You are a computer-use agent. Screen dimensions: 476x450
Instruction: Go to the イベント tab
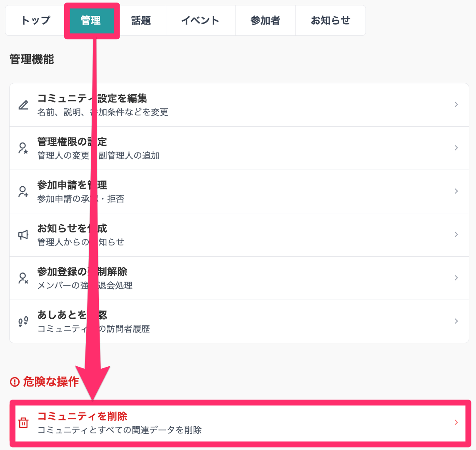click(x=200, y=20)
